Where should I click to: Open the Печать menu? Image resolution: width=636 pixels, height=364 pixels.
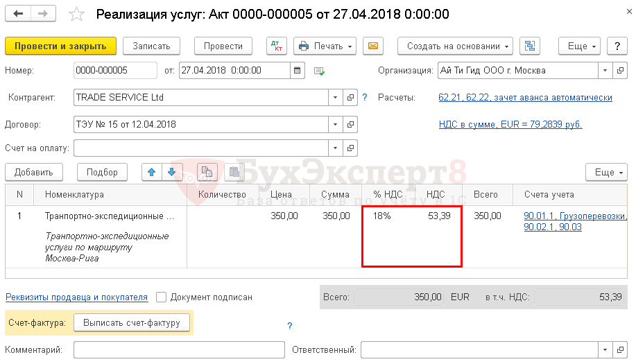[325, 46]
